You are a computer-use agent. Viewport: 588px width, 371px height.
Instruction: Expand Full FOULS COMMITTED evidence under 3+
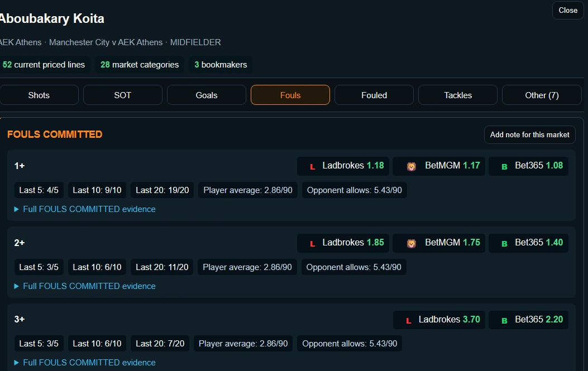pos(85,363)
